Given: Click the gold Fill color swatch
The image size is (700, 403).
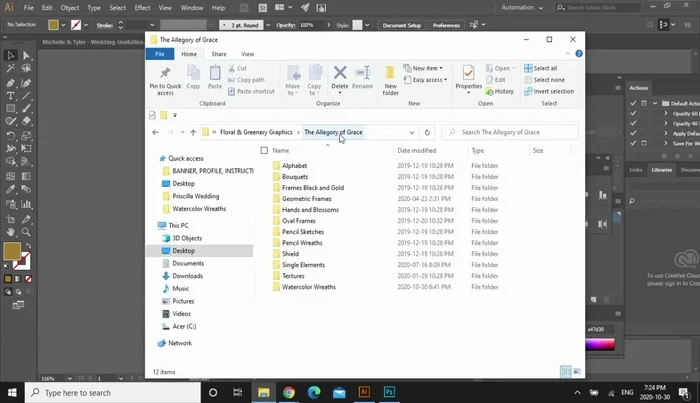Looking at the screenshot, I should pos(12,250).
